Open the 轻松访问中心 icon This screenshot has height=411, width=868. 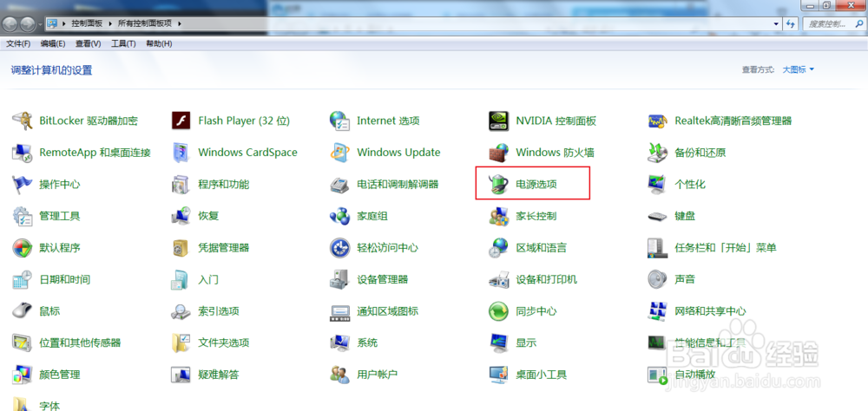(x=340, y=248)
